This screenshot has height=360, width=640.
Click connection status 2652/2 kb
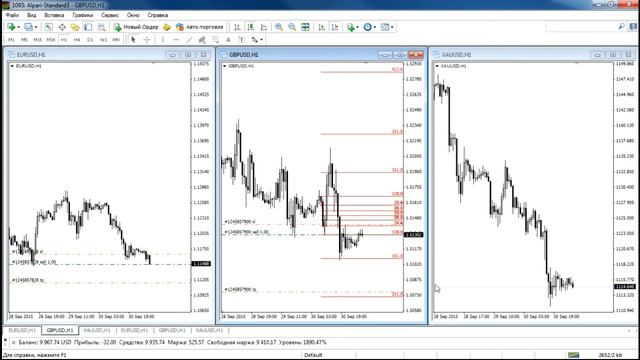(x=610, y=355)
